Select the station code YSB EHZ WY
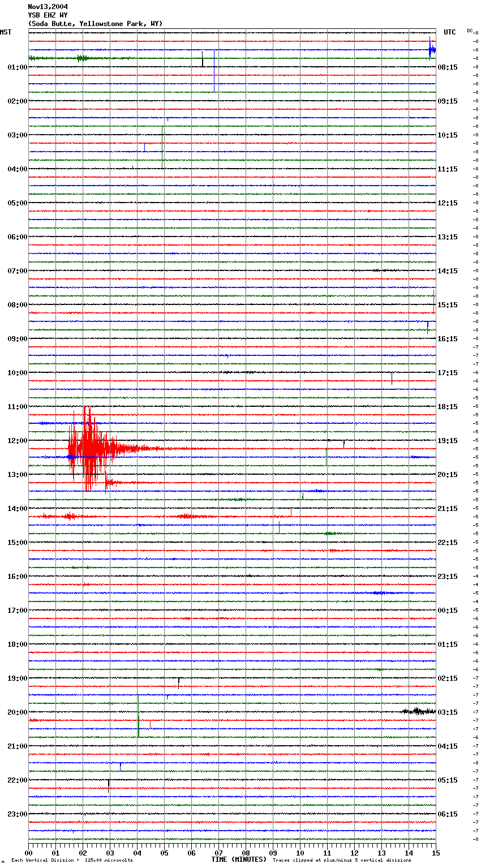Screen dimensions: 481x868 pos(48,15)
